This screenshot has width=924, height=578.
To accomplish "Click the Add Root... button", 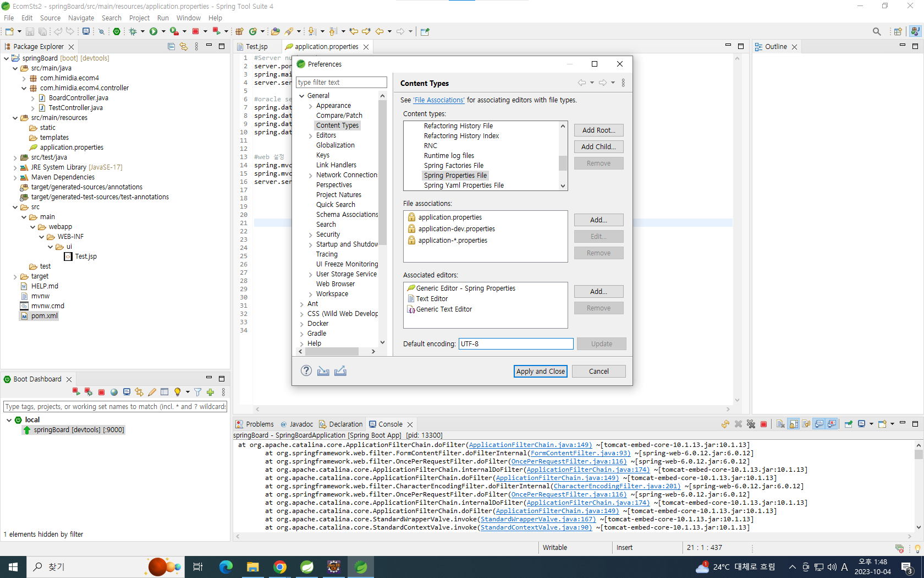I will tap(599, 130).
